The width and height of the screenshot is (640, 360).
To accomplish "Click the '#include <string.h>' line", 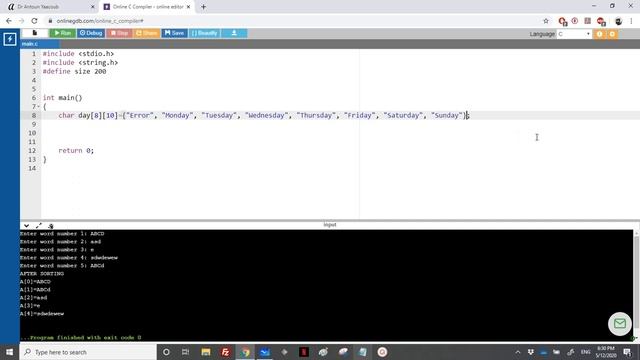I will pos(80,62).
